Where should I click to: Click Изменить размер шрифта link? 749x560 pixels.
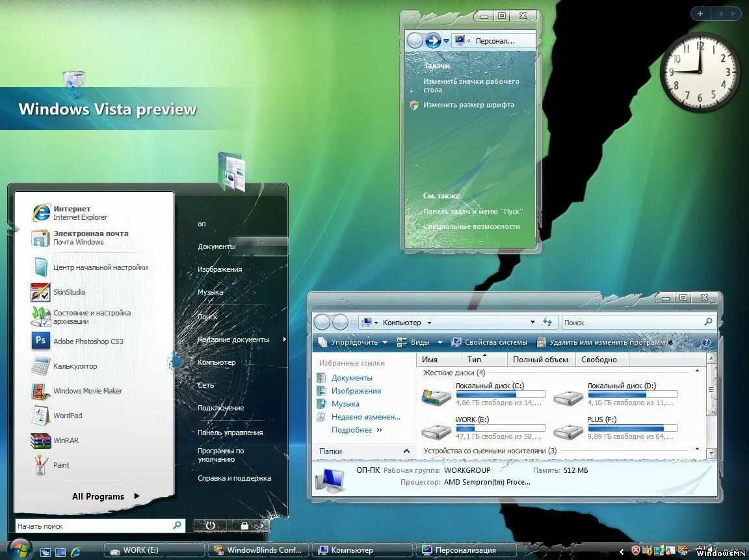pos(469,105)
